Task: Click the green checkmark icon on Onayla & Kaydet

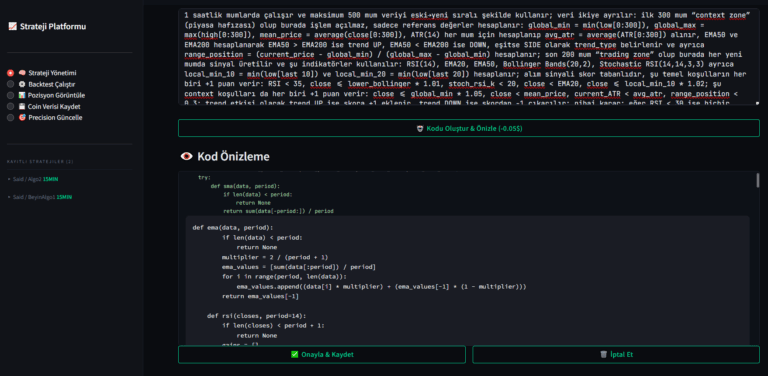Action: coord(294,354)
